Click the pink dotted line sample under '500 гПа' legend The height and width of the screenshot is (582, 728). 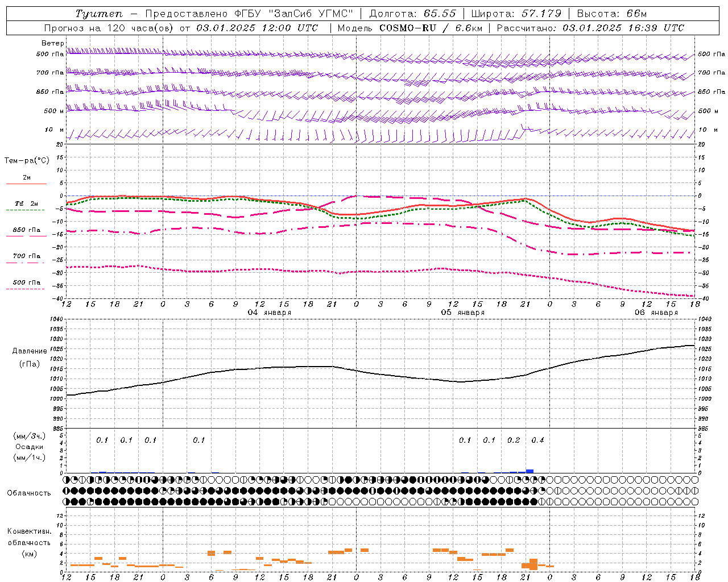click(x=25, y=289)
